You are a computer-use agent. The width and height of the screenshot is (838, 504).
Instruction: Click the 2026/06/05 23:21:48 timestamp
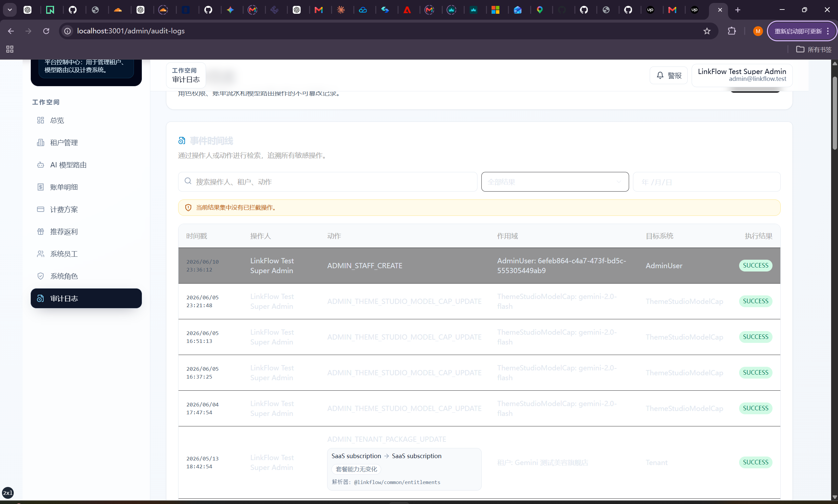[202, 301]
